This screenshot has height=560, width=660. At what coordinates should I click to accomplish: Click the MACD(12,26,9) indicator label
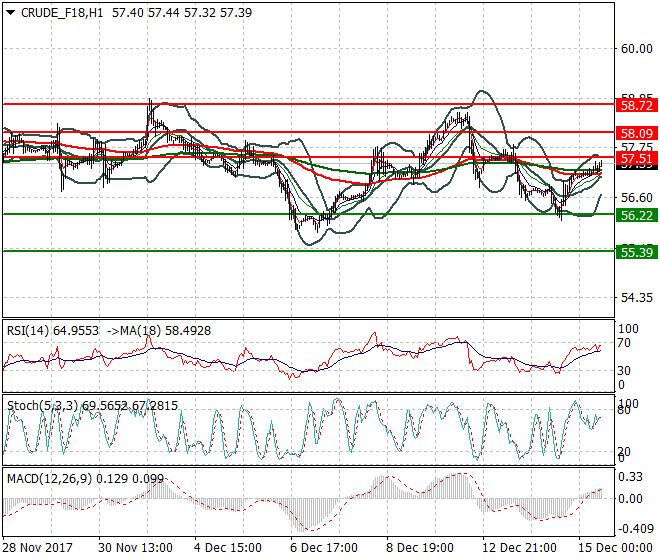(49, 479)
